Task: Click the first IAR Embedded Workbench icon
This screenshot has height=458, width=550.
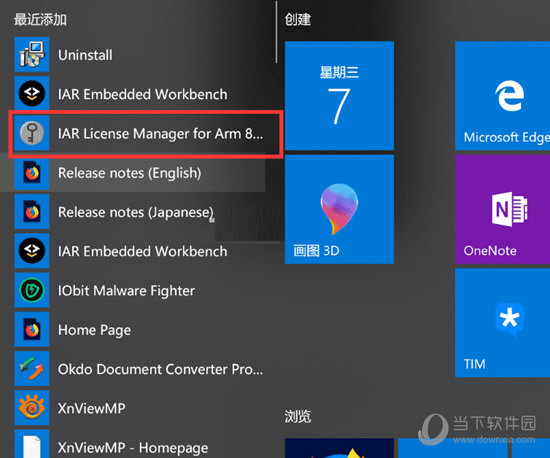Action: click(x=32, y=94)
